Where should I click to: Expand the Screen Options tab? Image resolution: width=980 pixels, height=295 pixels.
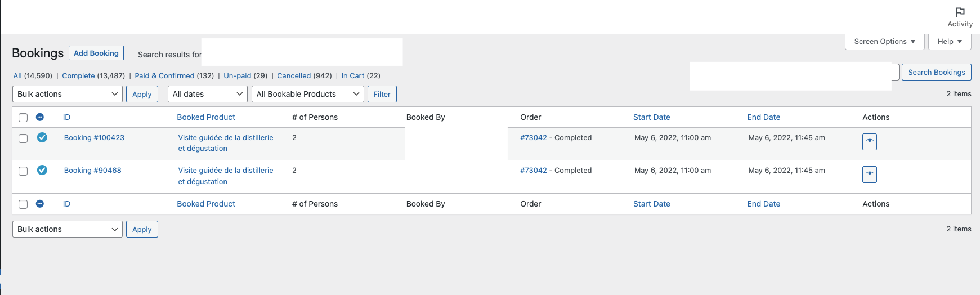coord(884,42)
